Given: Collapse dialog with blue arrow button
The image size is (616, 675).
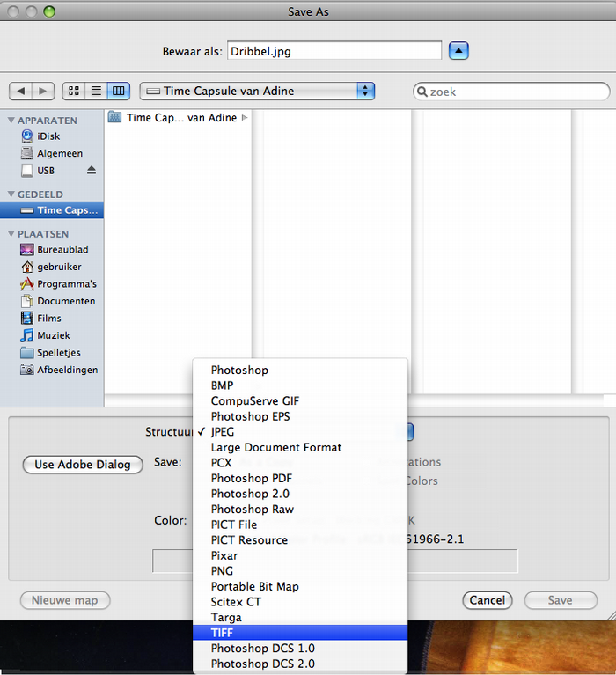Looking at the screenshot, I should 458,51.
